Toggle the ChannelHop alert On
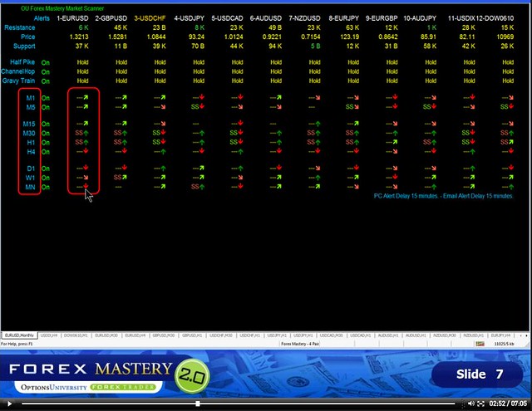Screen dimensions: 532x411 coord(46,72)
